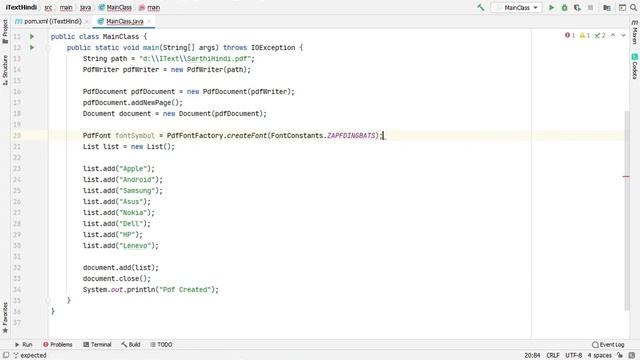Toggle read-only lock icon in status bar
Image resolution: width=640 pixels, height=360 pixels.
(x=620, y=356)
